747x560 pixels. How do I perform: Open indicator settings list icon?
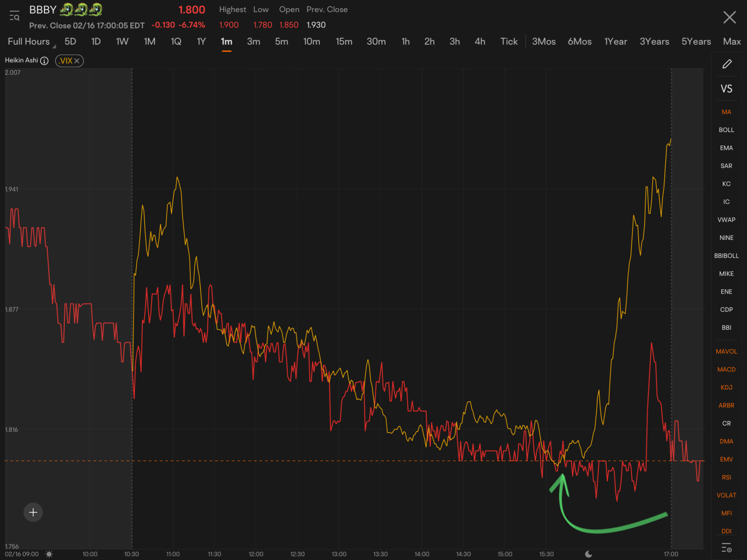click(726, 547)
